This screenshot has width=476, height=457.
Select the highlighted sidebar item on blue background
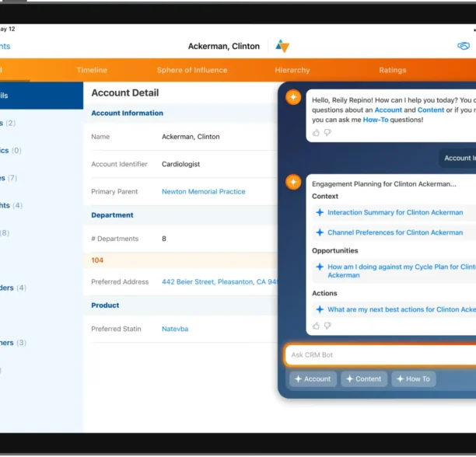(41, 96)
